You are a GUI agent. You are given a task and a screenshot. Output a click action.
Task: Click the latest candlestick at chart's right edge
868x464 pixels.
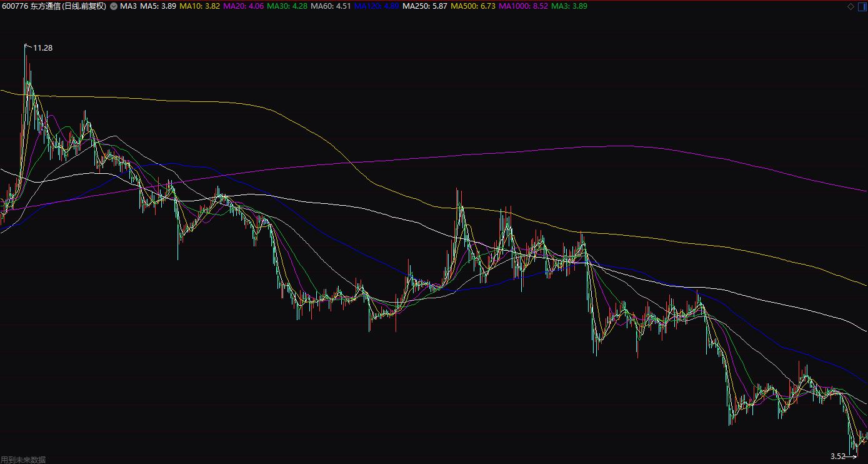click(x=866, y=437)
